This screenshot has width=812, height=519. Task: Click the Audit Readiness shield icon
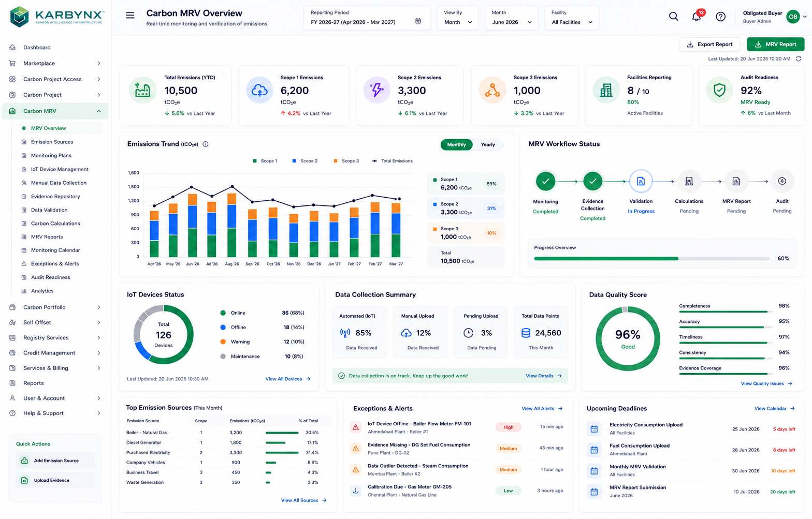[x=719, y=90]
